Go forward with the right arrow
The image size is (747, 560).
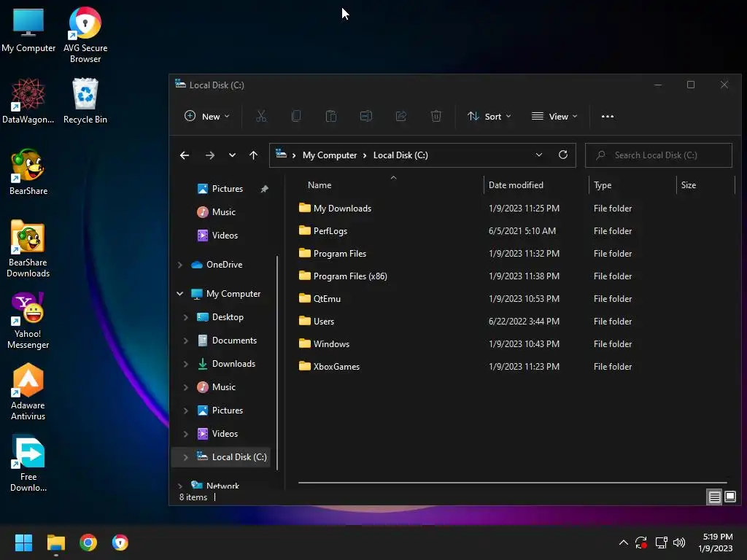click(209, 155)
